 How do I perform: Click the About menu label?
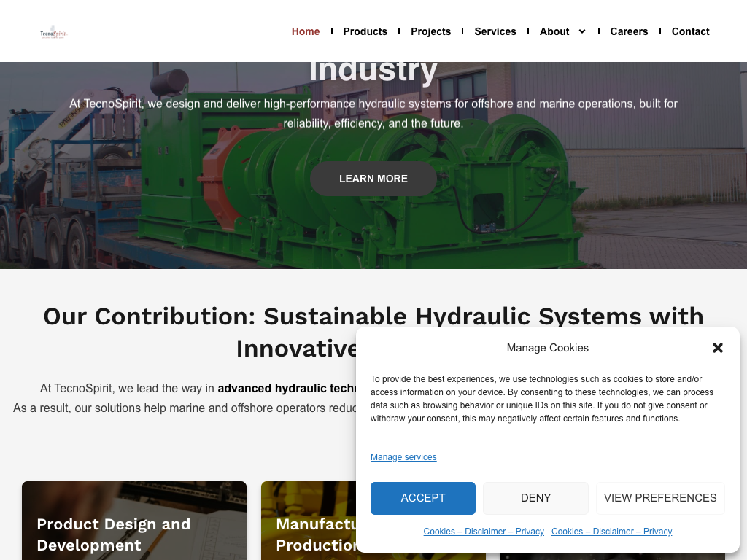tap(554, 31)
